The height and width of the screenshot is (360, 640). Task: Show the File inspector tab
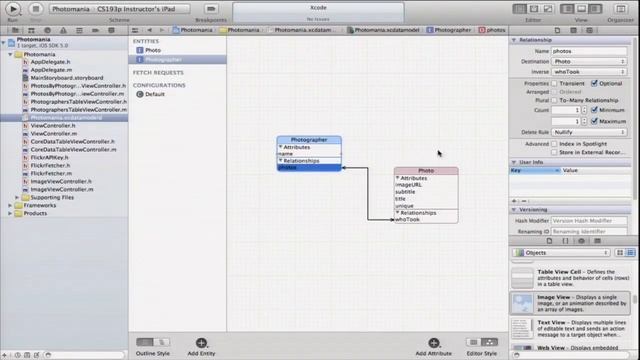pyautogui.click(x=557, y=30)
